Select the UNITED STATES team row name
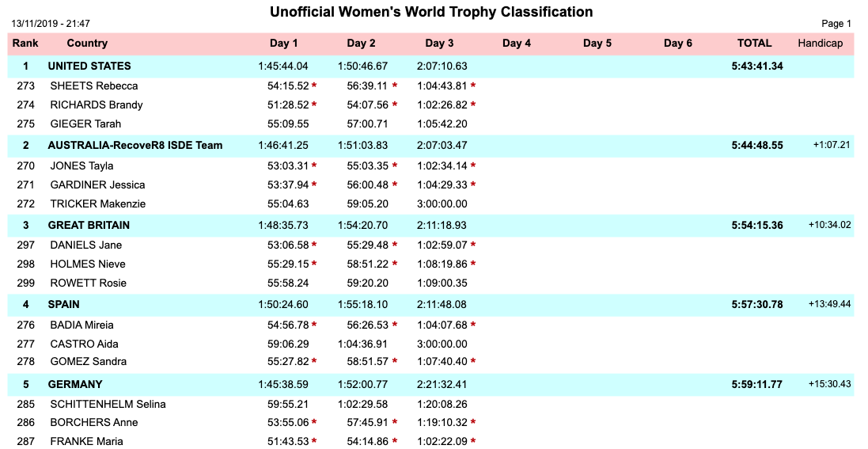 click(x=89, y=67)
